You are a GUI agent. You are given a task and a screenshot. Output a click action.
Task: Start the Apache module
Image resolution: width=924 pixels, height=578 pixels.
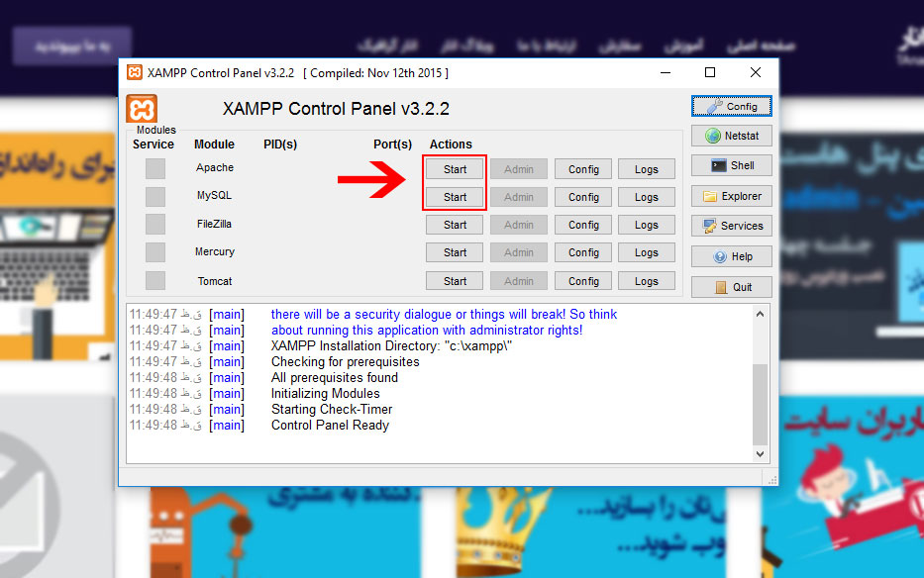click(x=455, y=169)
